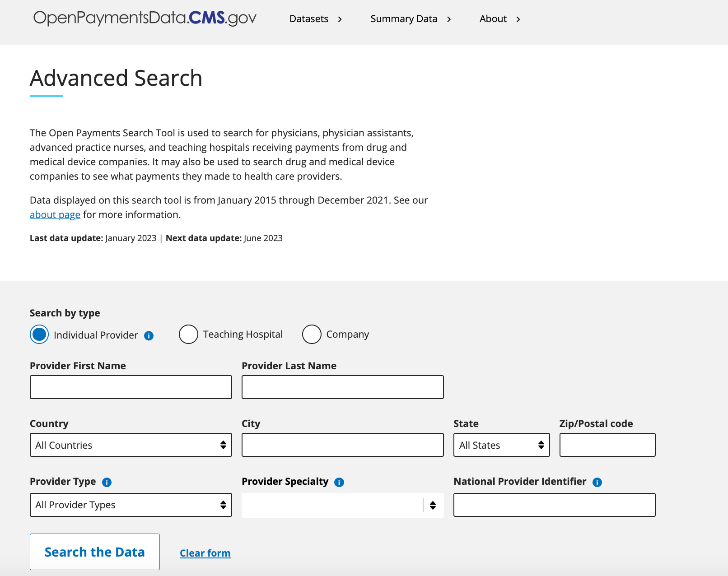Select the Company radio option
The width and height of the screenshot is (728, 576).
click(312, 334)
